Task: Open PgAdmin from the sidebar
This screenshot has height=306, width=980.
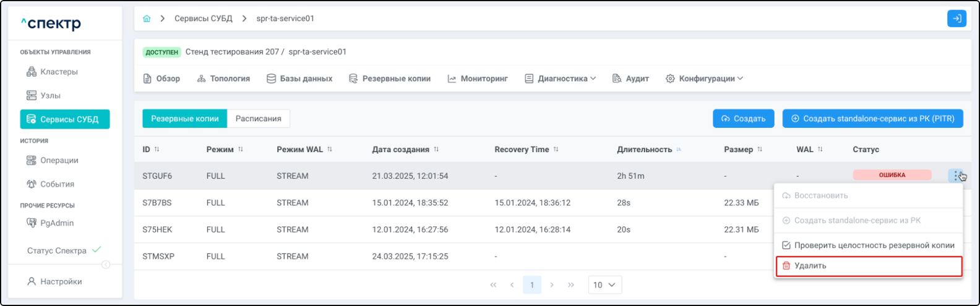Action: 56,223
